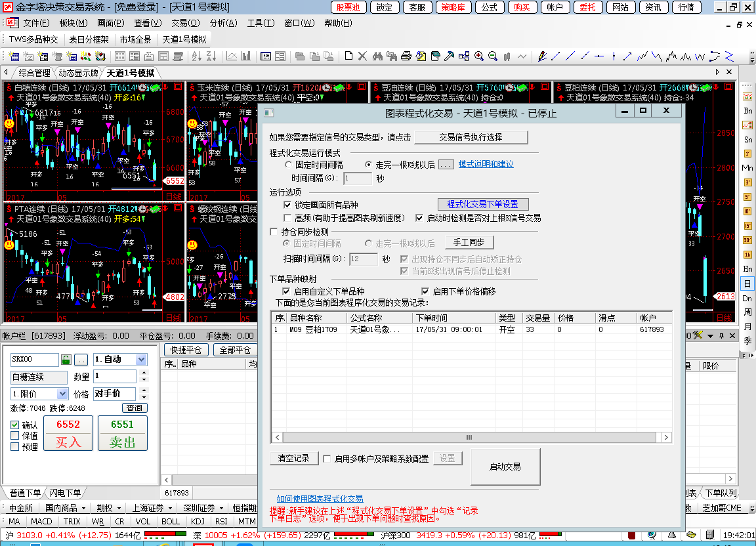Click the first new-table icon in toolbar
Image resolution: width=756 pixels, height=546 pixels.
tap(14, 56)
